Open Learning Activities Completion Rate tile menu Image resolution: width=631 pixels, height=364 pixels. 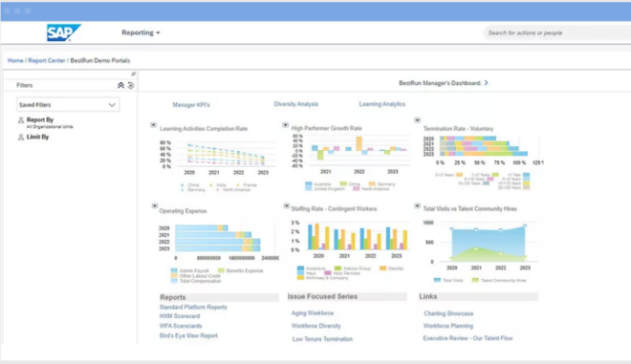153,125
